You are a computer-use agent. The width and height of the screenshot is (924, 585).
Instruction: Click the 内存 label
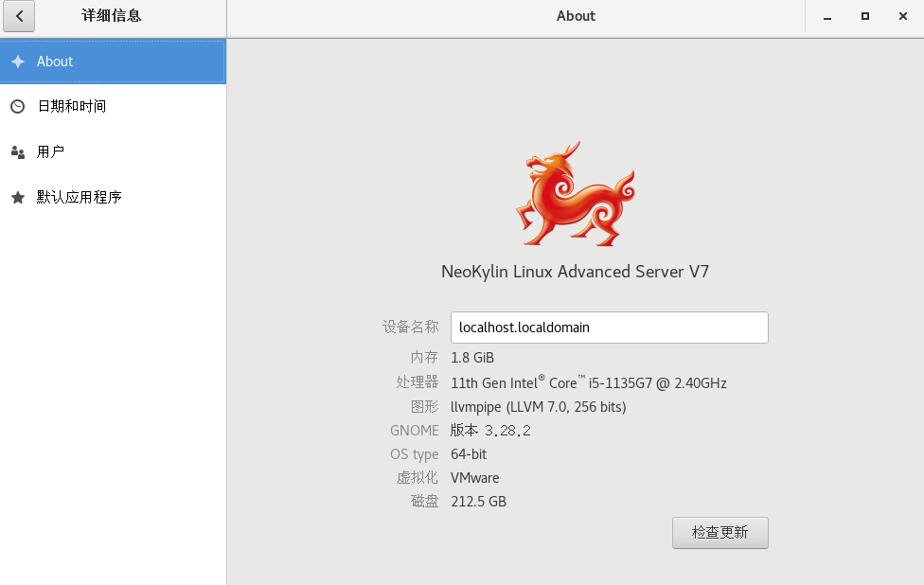425,358
